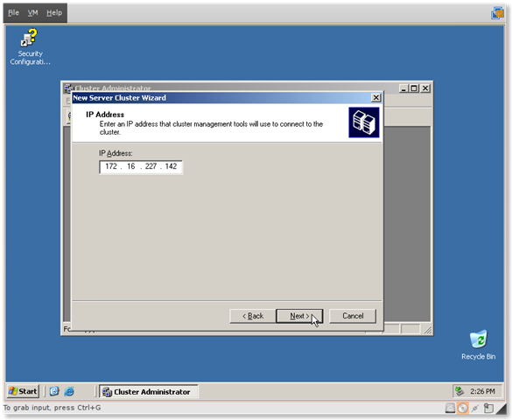The height and width of the screenshot is (420, 512).
Task: Click the floppy device status icon
Action: tap(488, 408)
